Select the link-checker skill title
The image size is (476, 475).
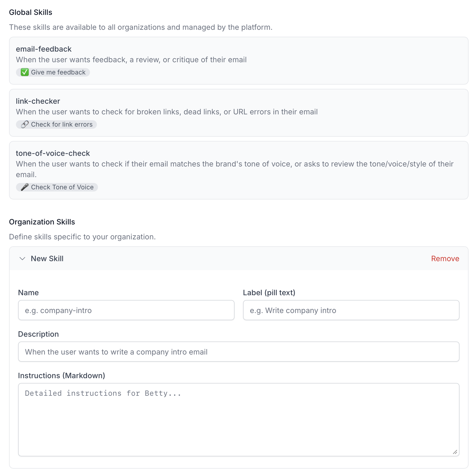38,101
